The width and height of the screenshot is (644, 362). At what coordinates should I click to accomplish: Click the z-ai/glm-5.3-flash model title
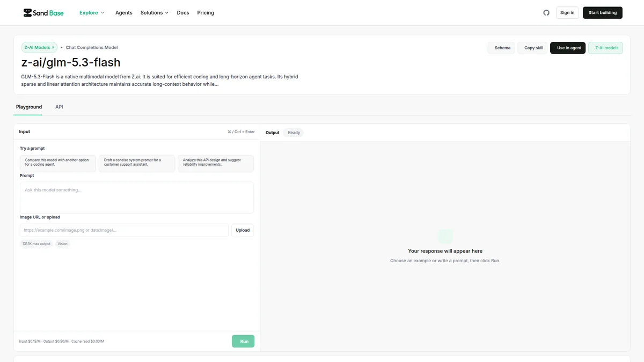tap(71, 62)
